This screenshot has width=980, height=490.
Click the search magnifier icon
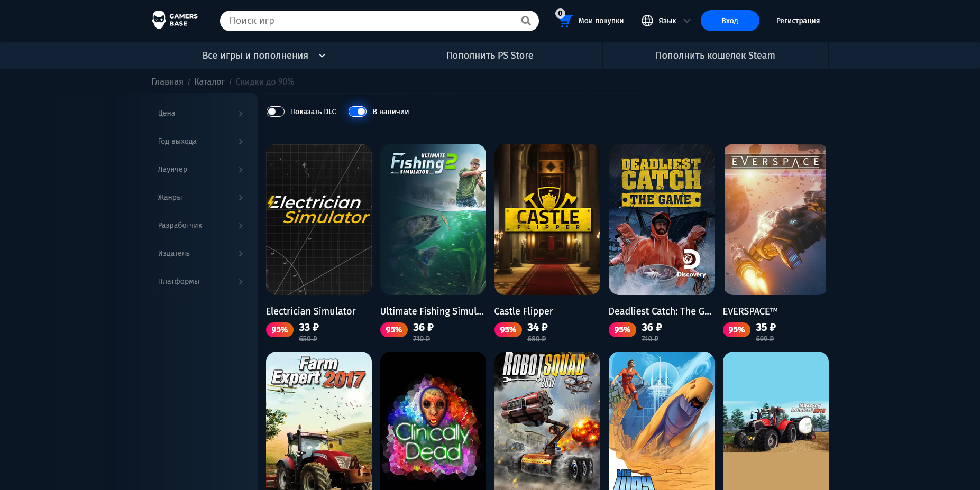(x=526, y=21)
